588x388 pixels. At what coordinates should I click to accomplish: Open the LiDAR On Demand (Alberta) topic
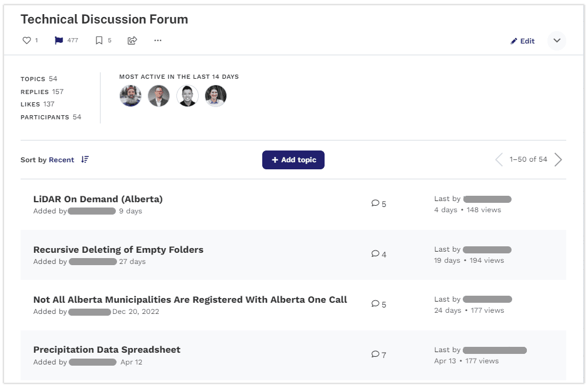(x=98, y=199)
